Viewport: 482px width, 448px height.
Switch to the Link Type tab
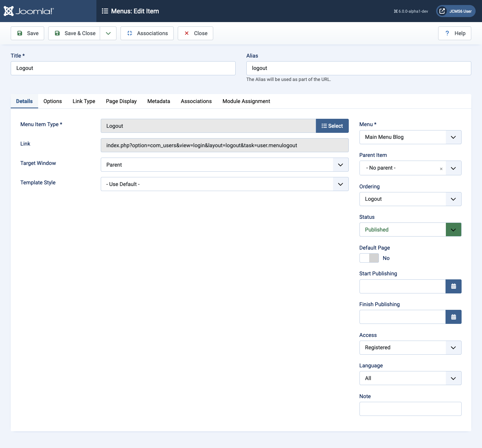(x=84, y=101)
